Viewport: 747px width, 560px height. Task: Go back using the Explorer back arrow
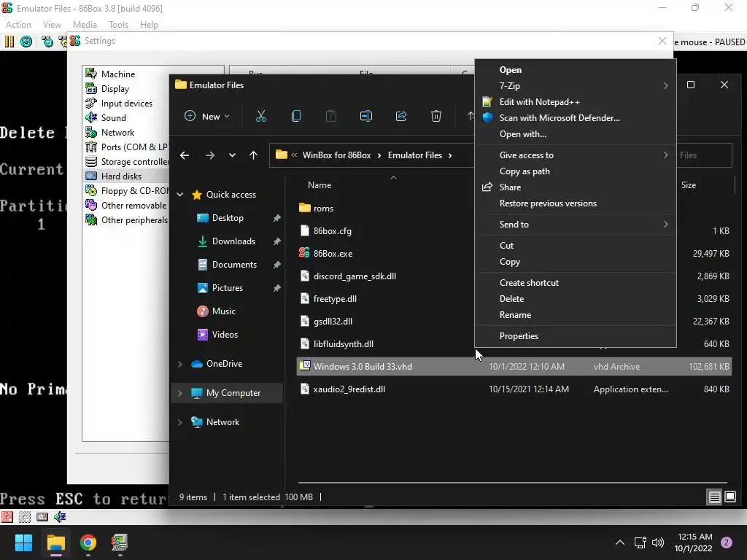tap(185, 155)
